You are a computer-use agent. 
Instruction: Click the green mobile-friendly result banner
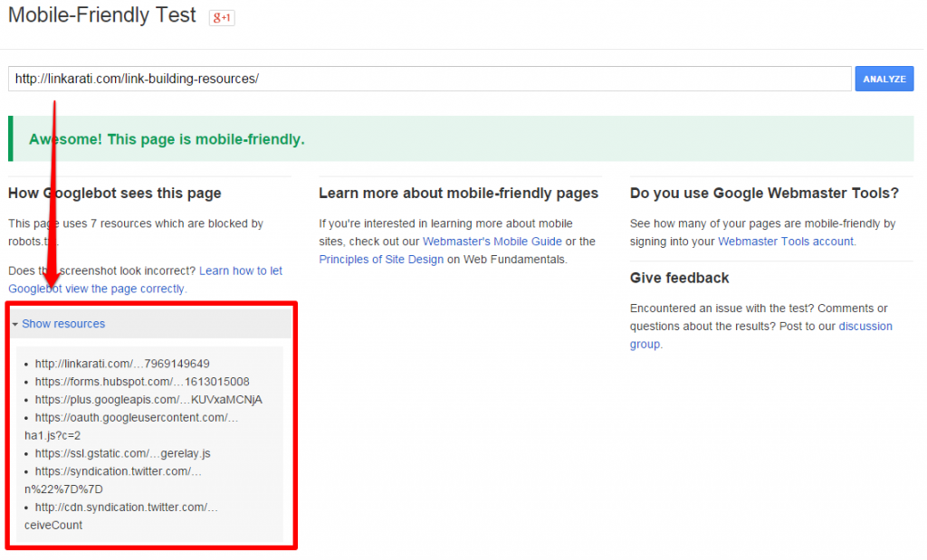click(x=461, y=139)
